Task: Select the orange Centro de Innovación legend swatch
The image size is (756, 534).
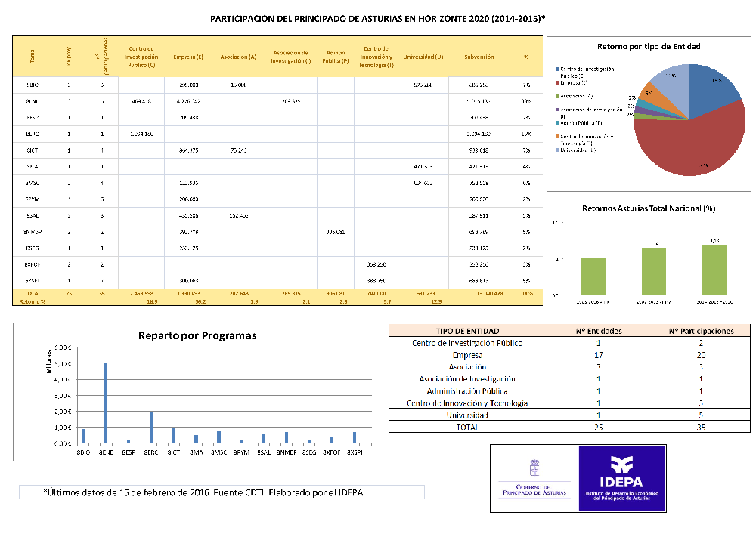Action: click(557, 137)
